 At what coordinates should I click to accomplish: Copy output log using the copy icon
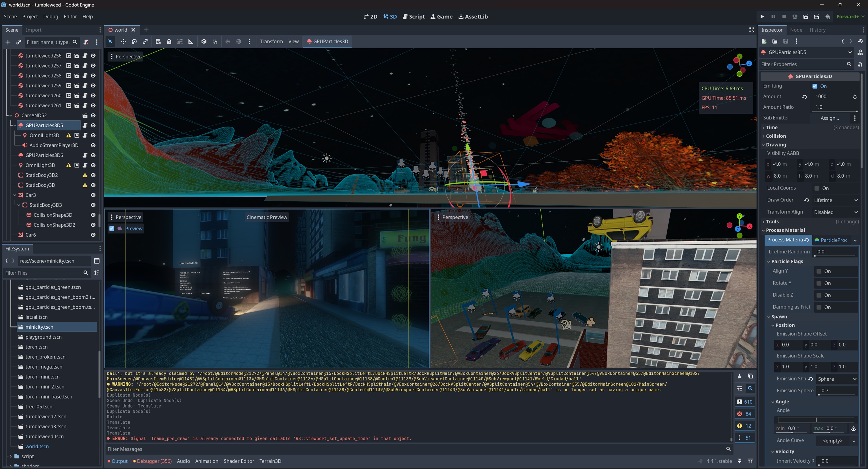coord(750,376)
